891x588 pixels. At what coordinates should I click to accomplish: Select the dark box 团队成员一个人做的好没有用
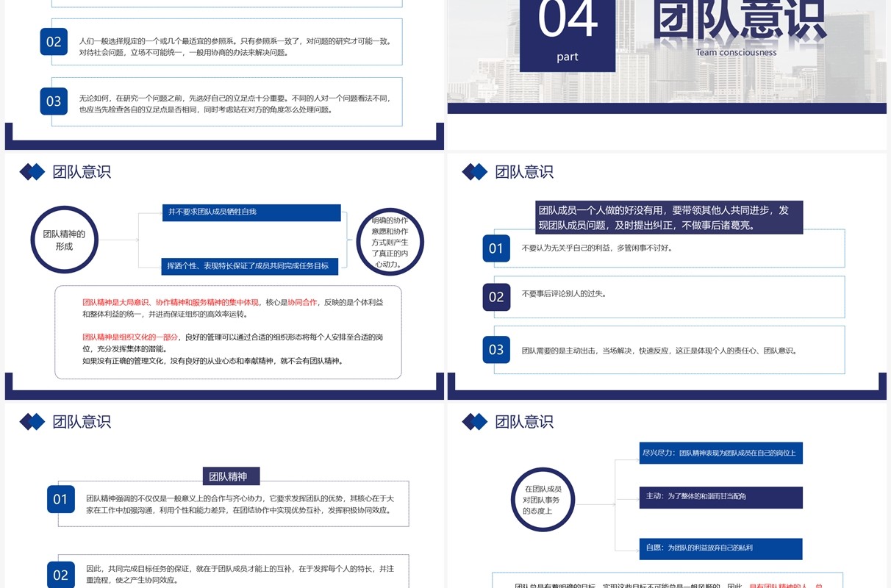(669, 218)
